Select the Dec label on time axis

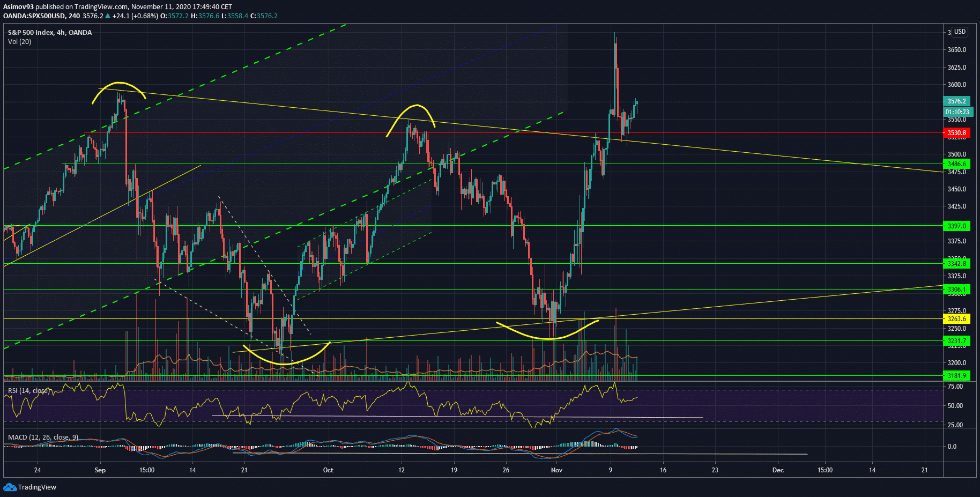coord(778,470)
